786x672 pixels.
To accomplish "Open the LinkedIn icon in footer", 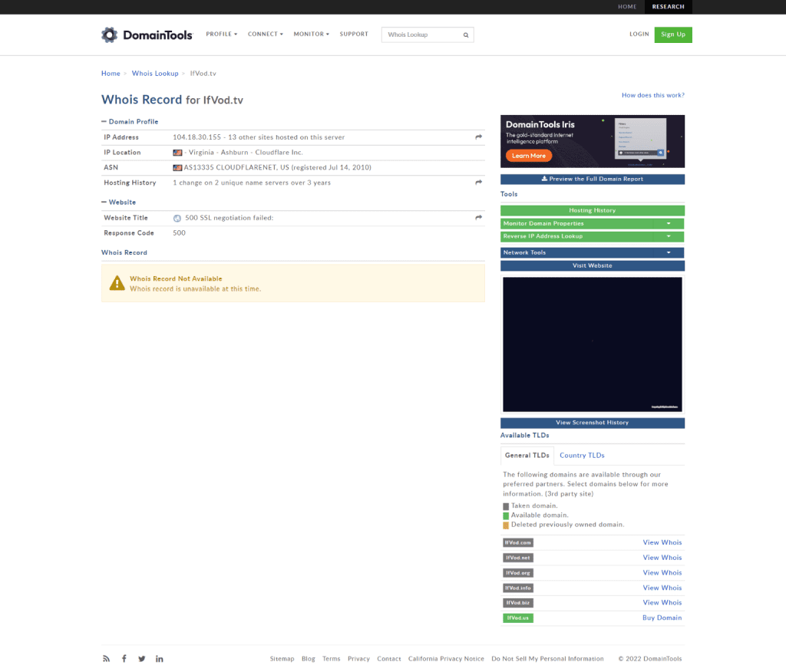I will click(160, 658).
